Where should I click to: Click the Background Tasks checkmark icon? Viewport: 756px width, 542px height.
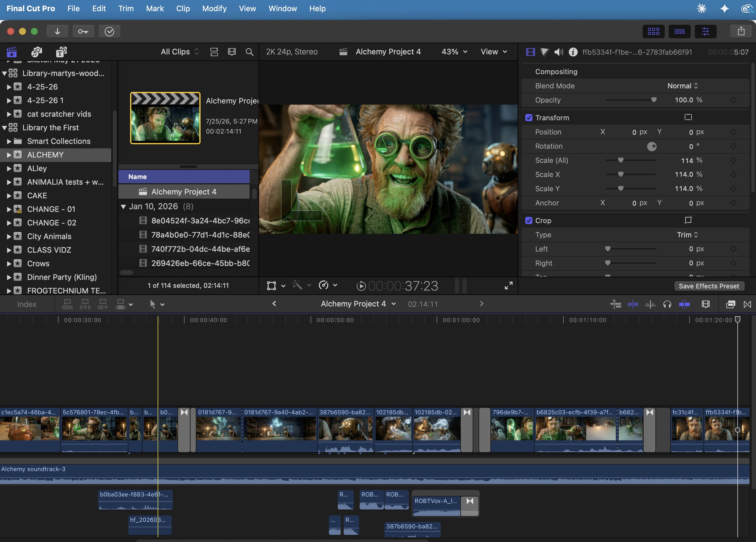click(x=109, y=31)
